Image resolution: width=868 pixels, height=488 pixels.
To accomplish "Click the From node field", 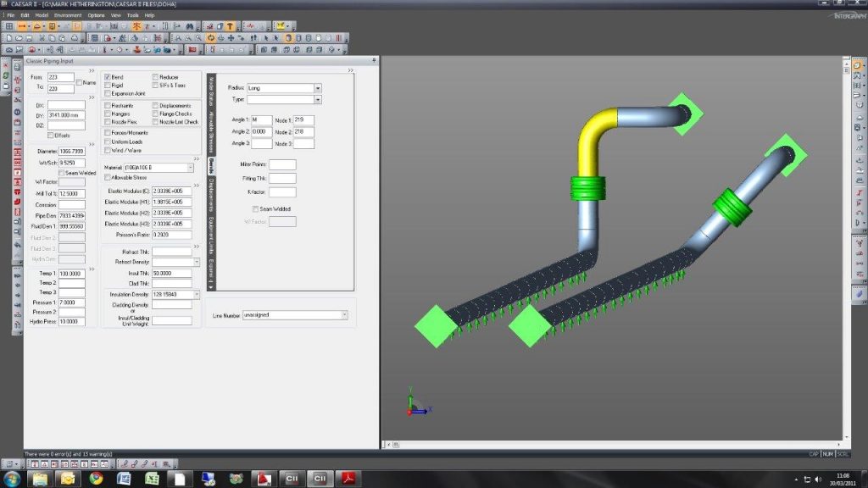I will click(x=60, y=77).
